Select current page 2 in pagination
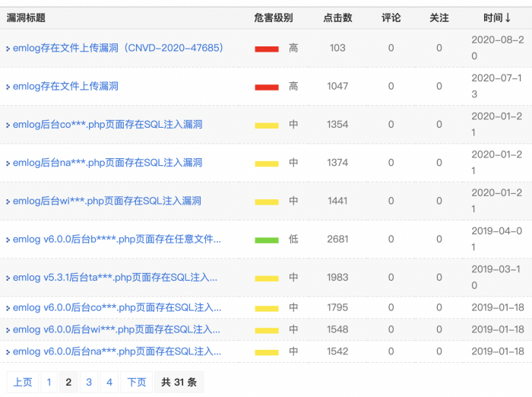532x397 pixels. tap(68, 382)
